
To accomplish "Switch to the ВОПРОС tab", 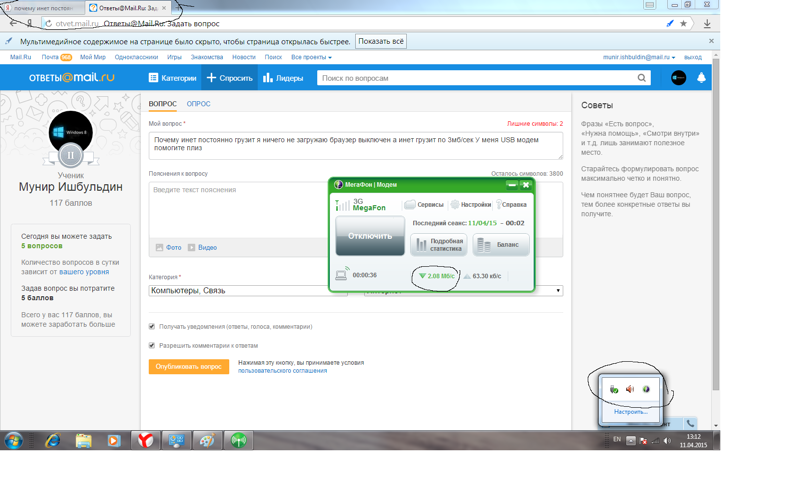I will [x=163, y=104].
